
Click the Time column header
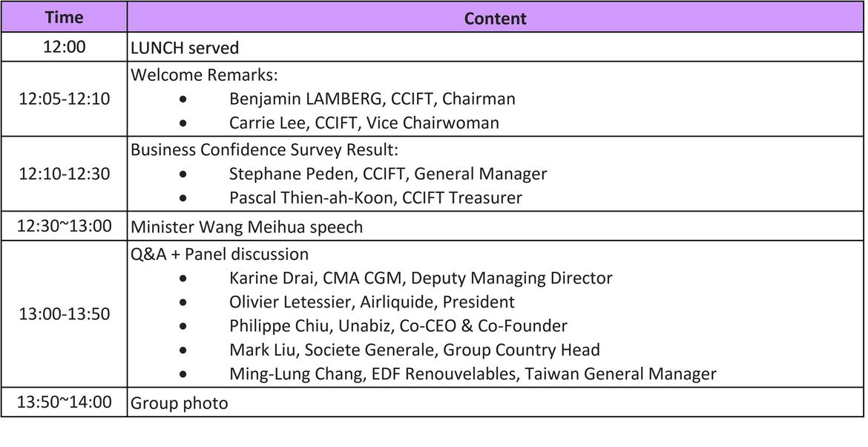[64, 18]
